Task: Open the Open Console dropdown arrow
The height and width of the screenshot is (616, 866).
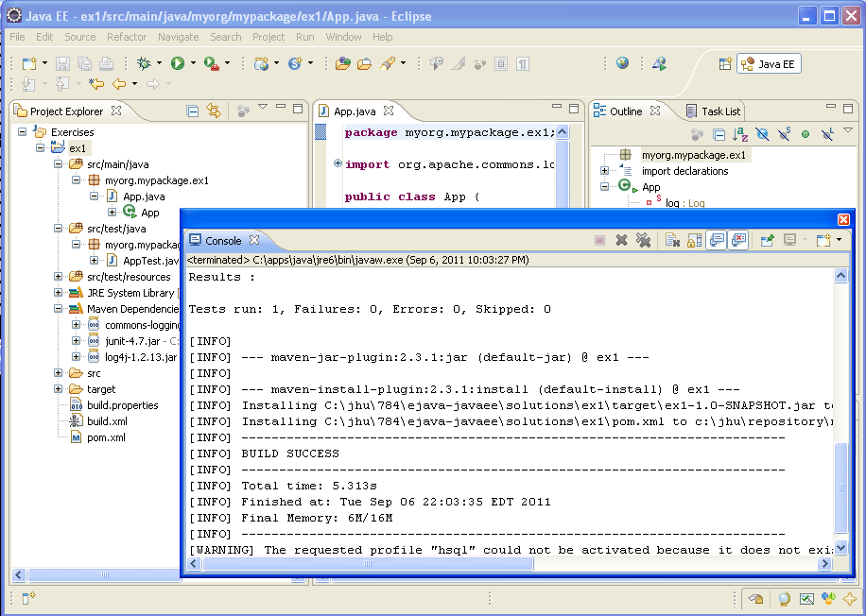Action: (839, 240)
